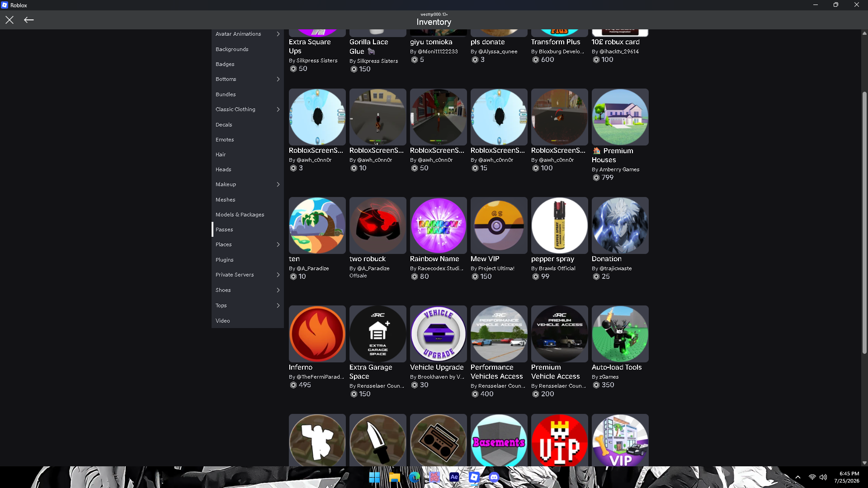The image size is (868, 488).
Task: Select the Meshes category
Action: point(247,200)
